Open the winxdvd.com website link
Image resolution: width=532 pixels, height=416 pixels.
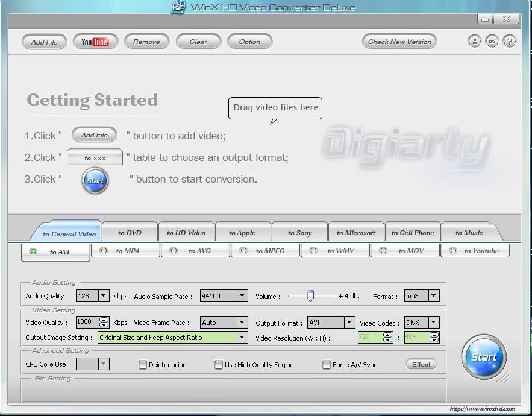pos(483,409)
